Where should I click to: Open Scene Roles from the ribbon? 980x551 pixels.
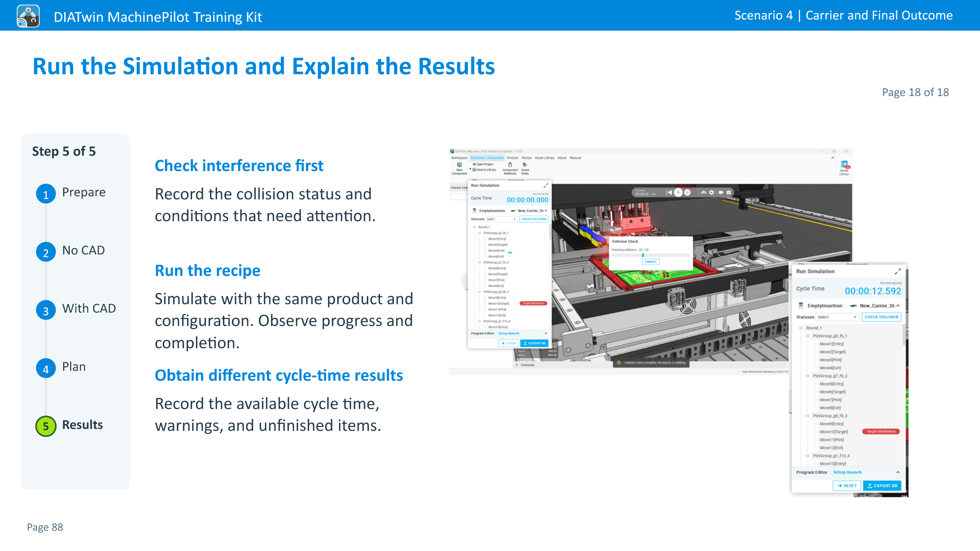pyautogui.click(x=525, y=168)
